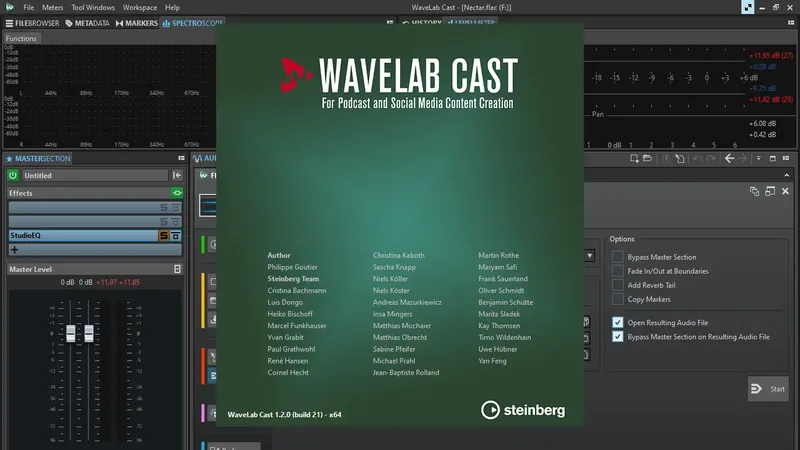Image resolution: width=800 pixels, height=450 pixels.
Task: Open the Functions menu in Spectroscope
Action: tap(21, 38)
